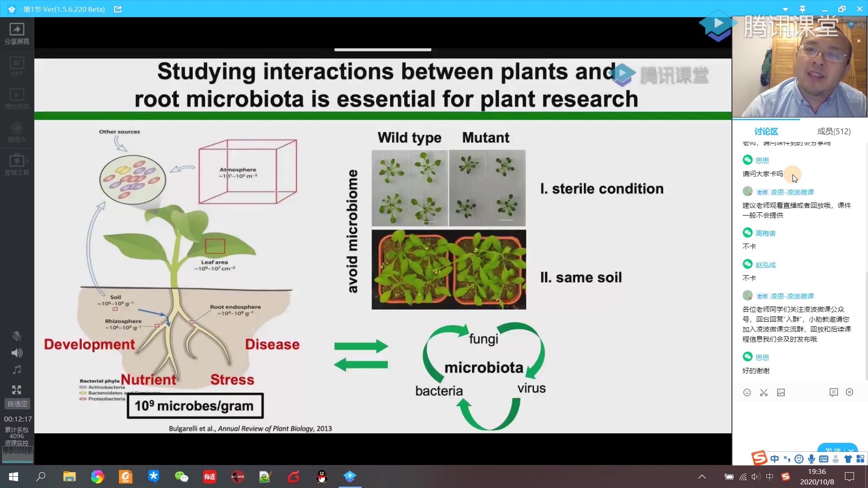Open the red 有道 Youdao taskbar icon
The height and width of the screenshot is (488, 868).
pos(209,477)
